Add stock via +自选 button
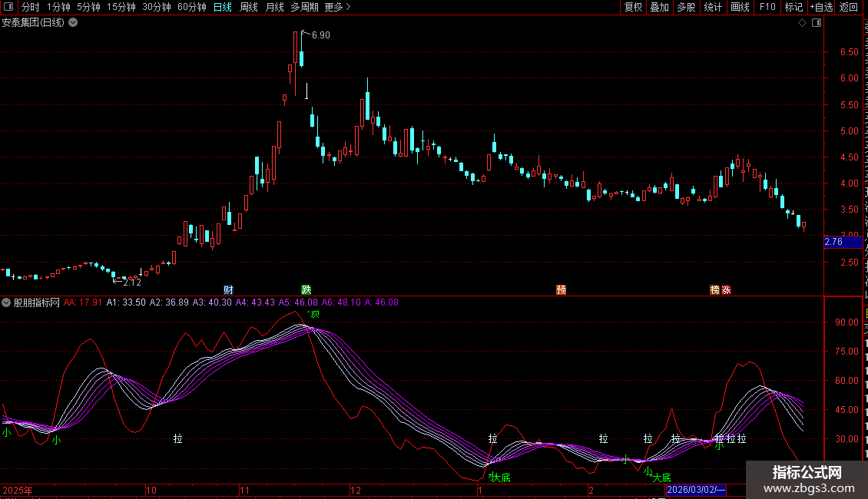This screenshot has width=868, height=499. point(821,7)
